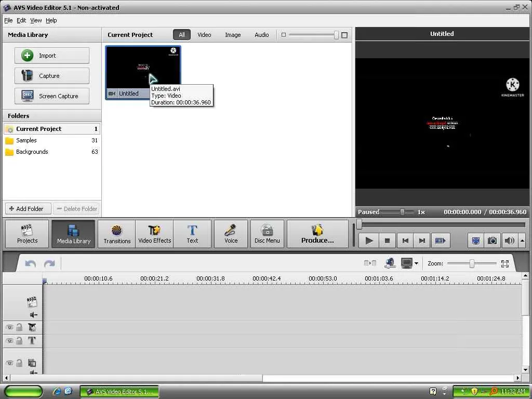Click the Windows Start button
This screenshot has width=532, height=399.
(x=23, y=392)
